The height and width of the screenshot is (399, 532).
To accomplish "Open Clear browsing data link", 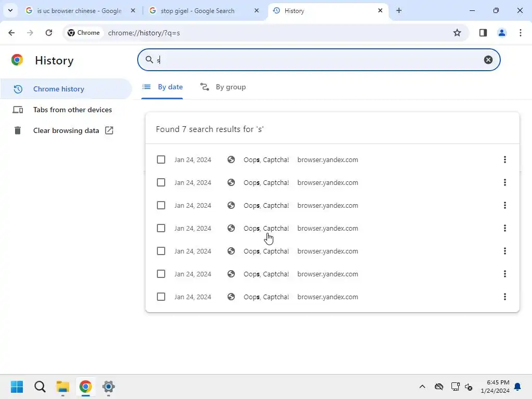I will click(x=66, y=130).
